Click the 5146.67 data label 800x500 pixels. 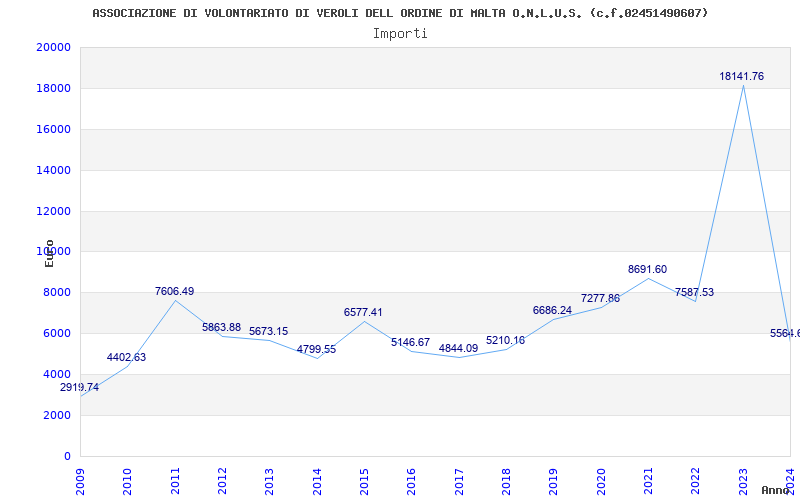410,342
